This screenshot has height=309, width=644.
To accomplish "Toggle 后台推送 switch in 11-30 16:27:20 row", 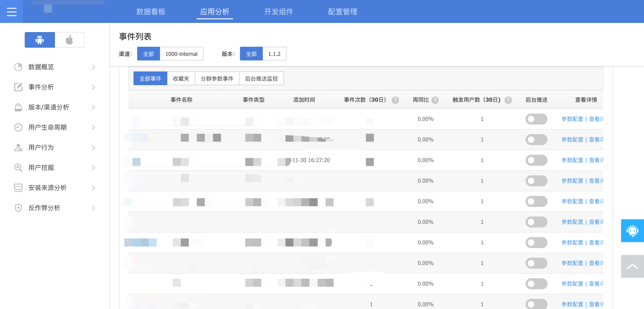I will pos(536,160).
